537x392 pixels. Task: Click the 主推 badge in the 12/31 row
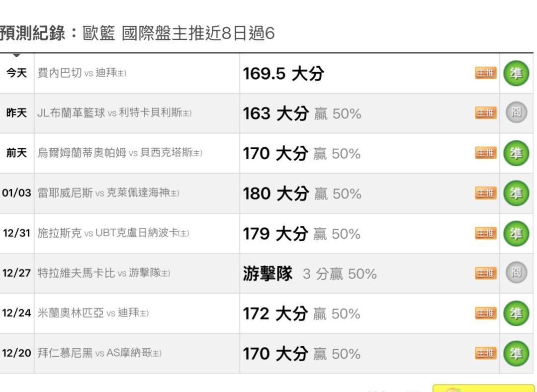tap(485, 233)
